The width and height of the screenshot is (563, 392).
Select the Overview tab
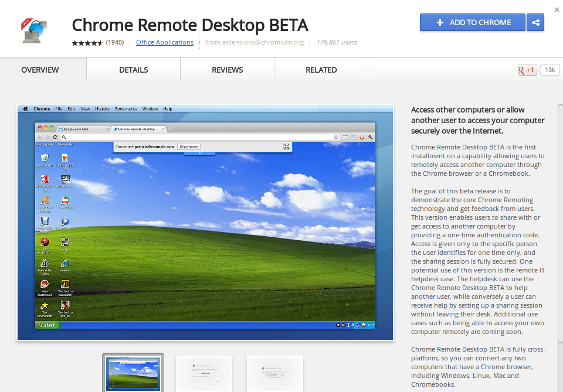tap(40, 70)
